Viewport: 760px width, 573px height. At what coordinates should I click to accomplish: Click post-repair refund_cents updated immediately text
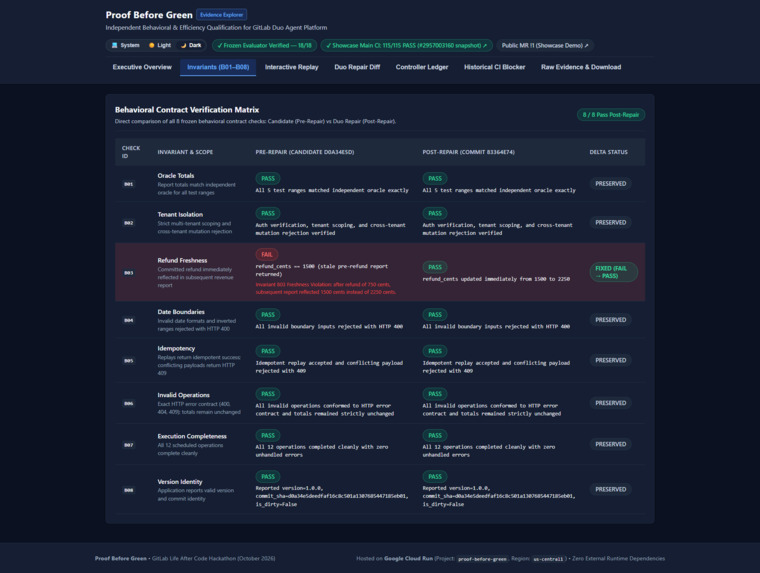tap(496, 279)
